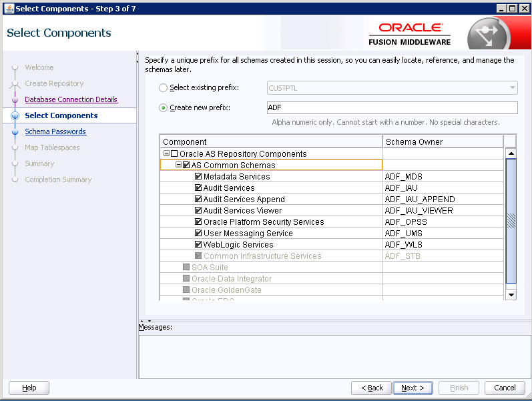The height and width of the screenshot is (401, 532).
Task: Uncheck the Audit Services checkbox
Action: pyautogui.click(x=198, y=187)
